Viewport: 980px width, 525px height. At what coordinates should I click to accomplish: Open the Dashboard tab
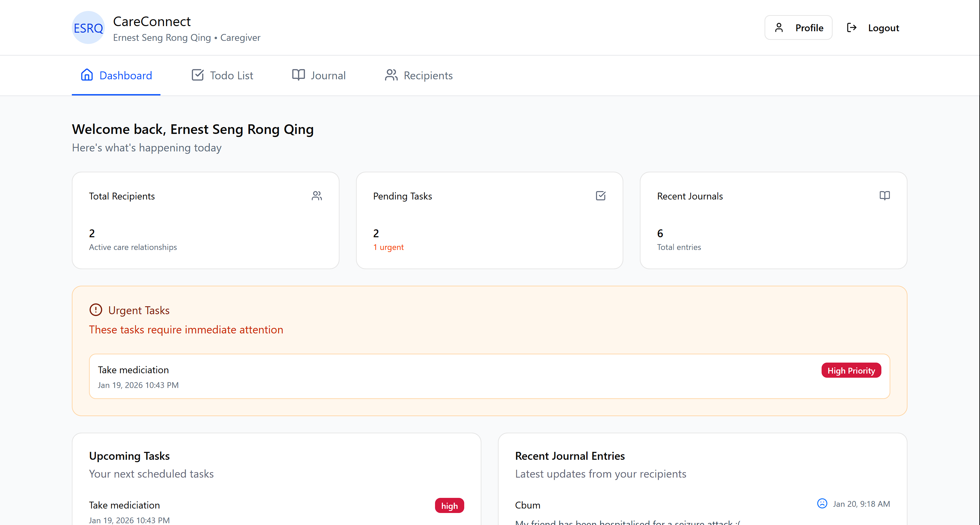point(116,75)
